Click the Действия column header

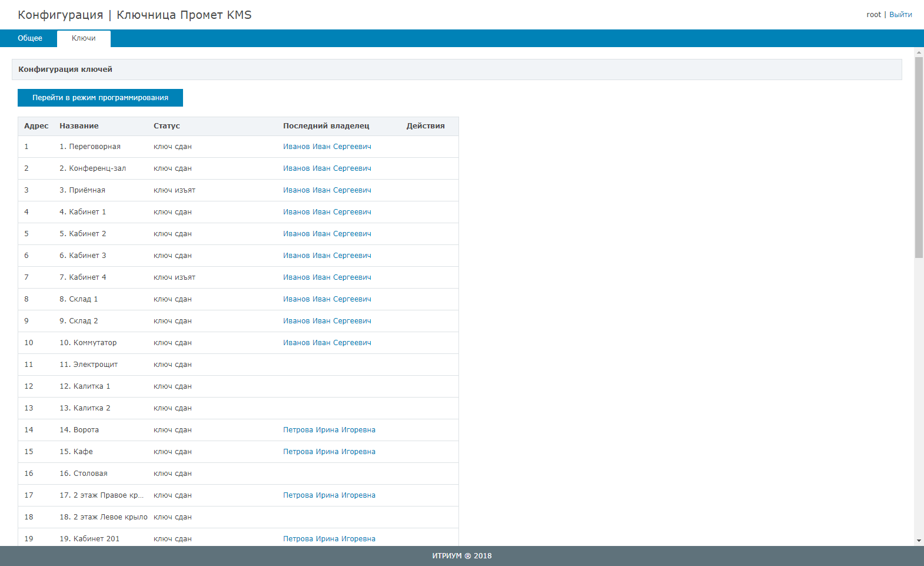tap(426, 126)
